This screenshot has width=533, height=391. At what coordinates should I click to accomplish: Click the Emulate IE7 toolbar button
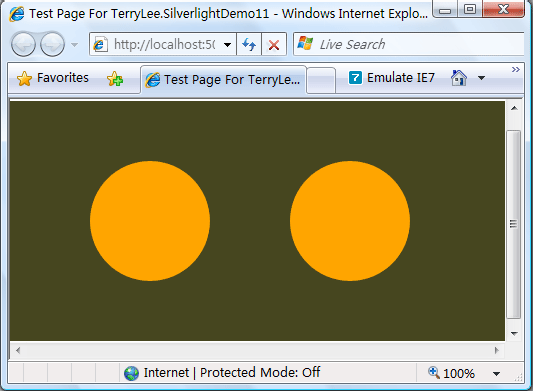[x=392, y=78]
